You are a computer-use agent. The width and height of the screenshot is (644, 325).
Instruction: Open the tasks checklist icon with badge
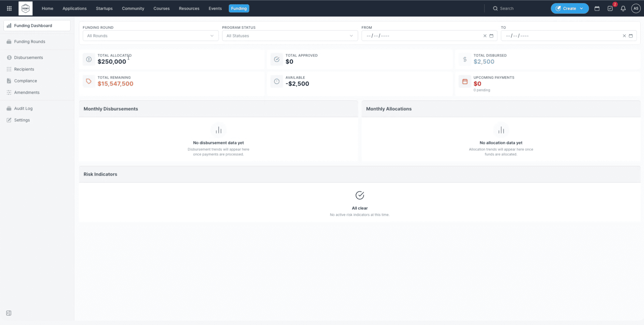[x=610, y=8]
